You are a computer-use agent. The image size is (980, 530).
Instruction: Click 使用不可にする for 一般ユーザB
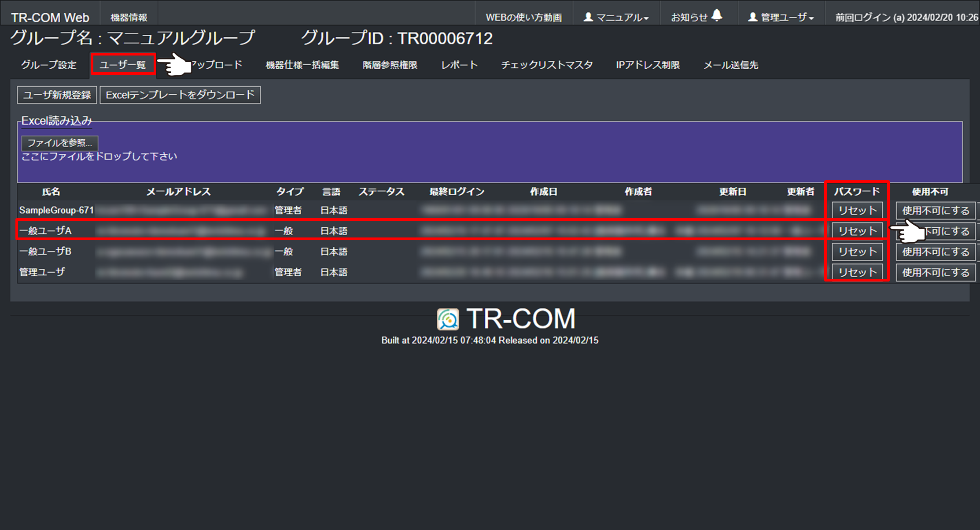click(x=936, y=252)
